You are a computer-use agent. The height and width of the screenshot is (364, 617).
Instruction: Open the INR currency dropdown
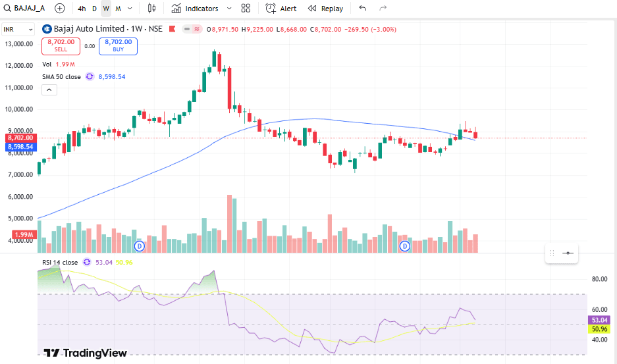[18, 30]
